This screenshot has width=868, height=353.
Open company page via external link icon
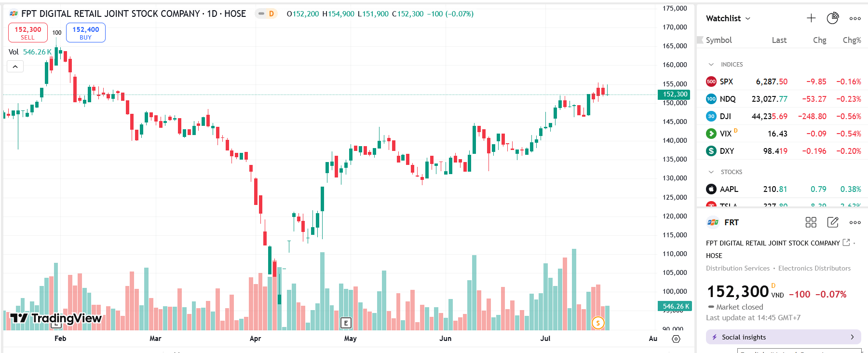(x=847, y=243)
